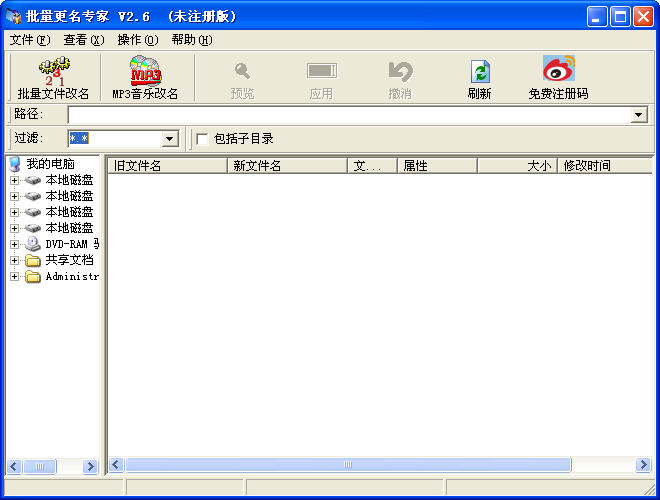This screenshot has height=500, width=660.
Task: Expand the fourth 本地磁盘 tree node
Action: (x=14, y=228)
